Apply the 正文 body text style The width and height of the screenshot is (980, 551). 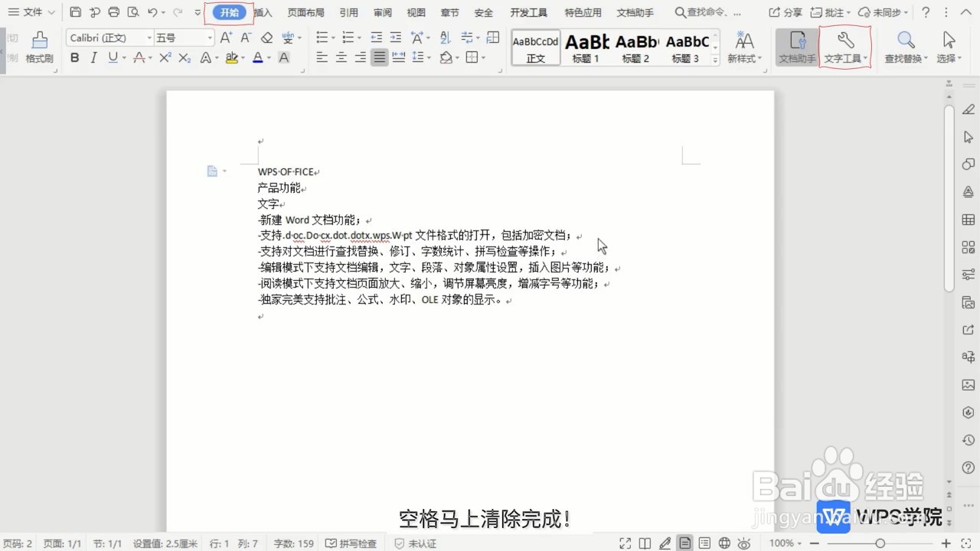click(x=536, y=47)
